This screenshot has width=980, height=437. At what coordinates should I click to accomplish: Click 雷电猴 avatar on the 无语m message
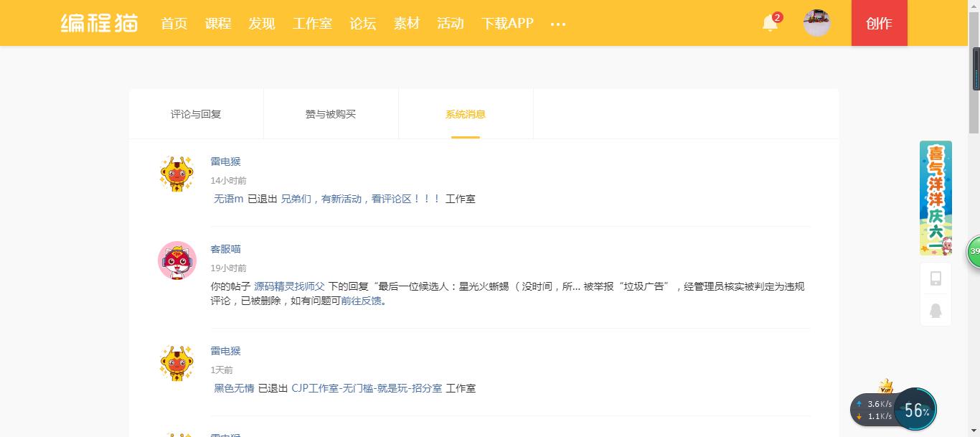point(176,173)
